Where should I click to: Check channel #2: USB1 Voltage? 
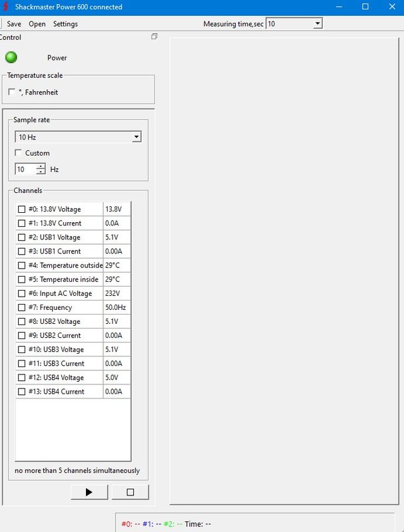pyautogui.click(x=21, y=237)
